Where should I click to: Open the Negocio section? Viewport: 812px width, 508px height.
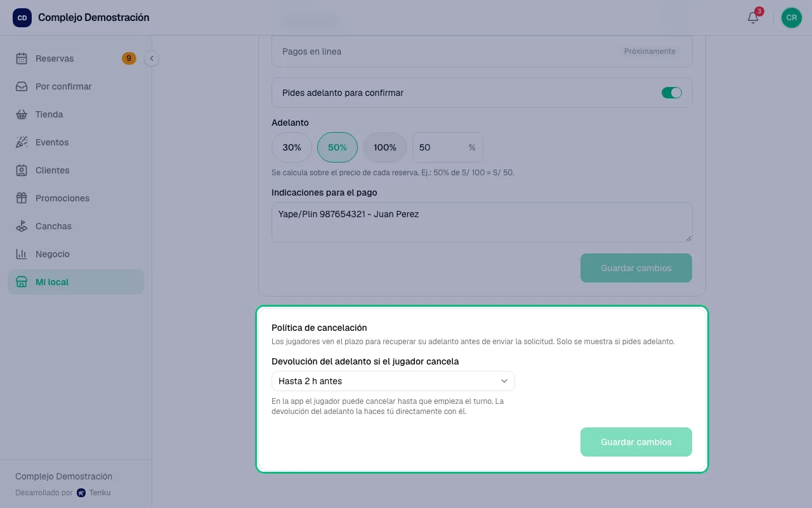click(76, 254)
